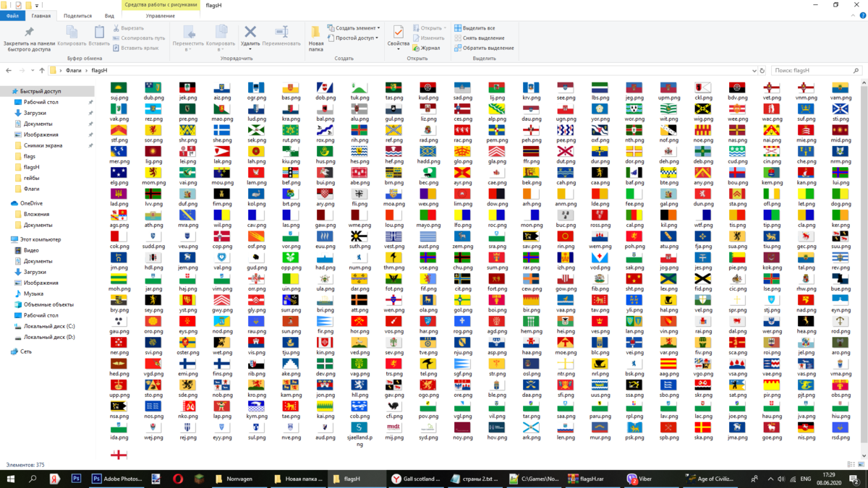868x488 pixels.
Task: Open the Quick Access Toolbar customize dropdown
Action: click(x=38, y=5)
